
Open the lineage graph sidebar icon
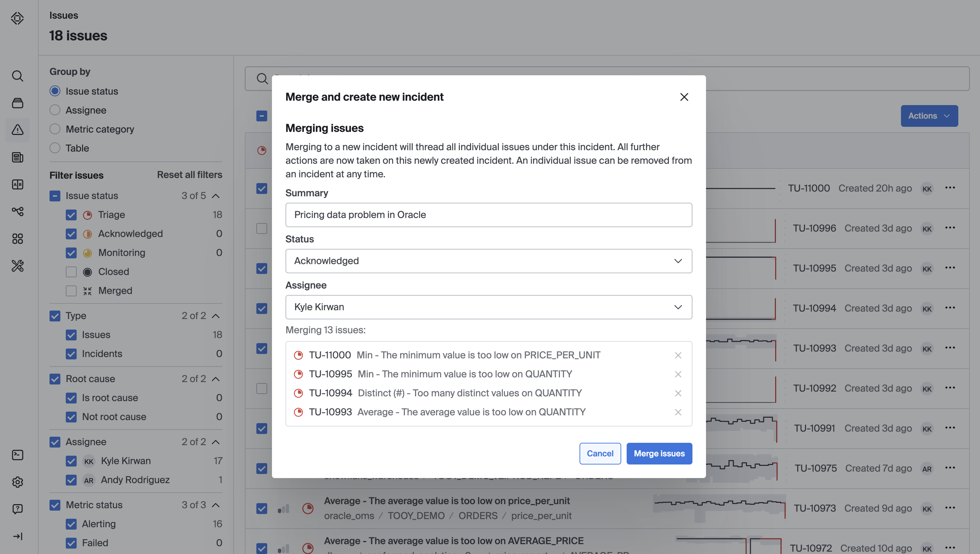18,211
